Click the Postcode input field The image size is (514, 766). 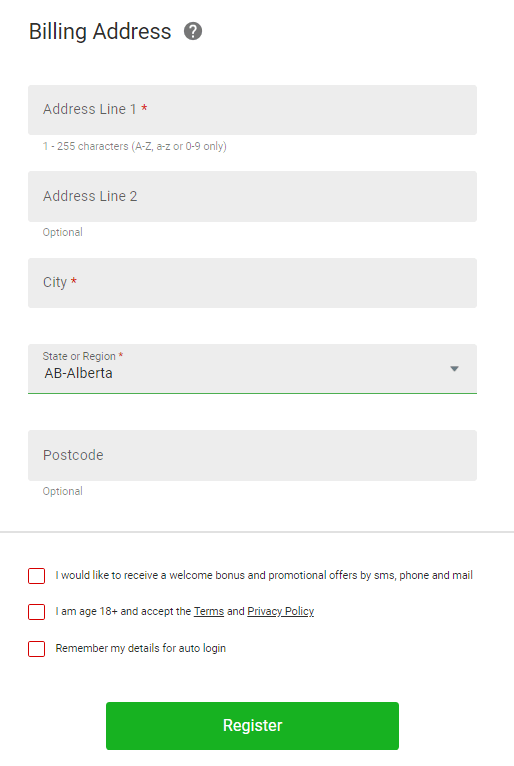[252, 455]
